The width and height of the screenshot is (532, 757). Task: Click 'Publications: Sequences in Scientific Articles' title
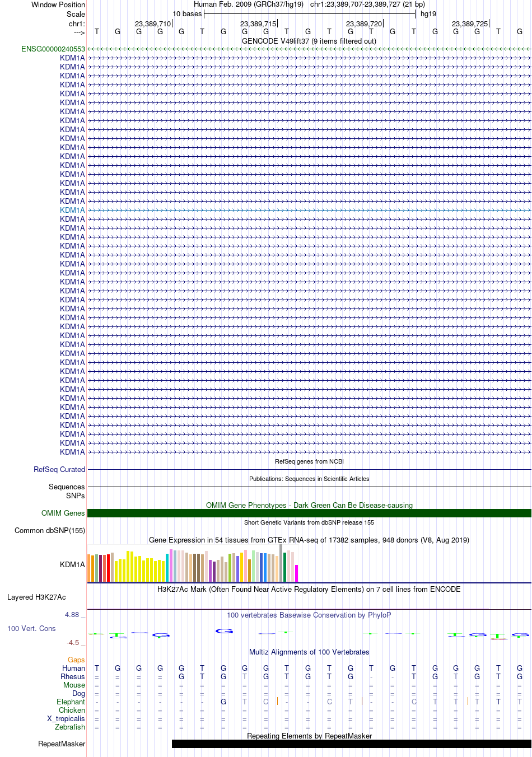tap(309, 479)
